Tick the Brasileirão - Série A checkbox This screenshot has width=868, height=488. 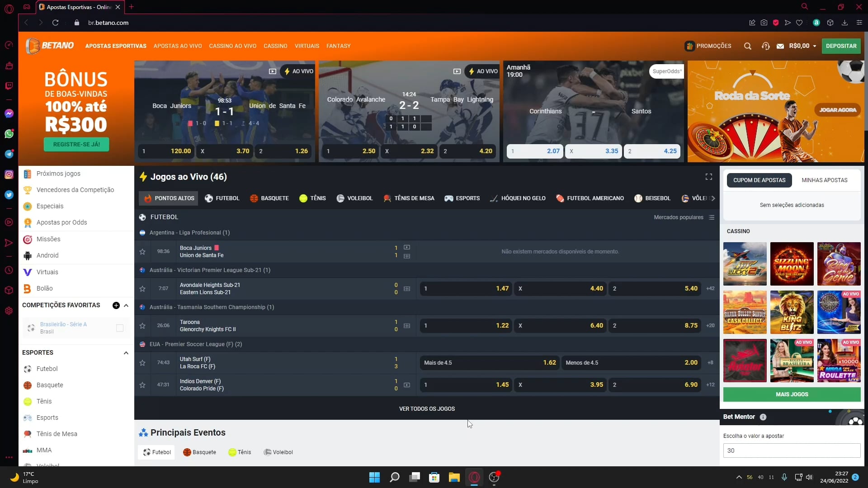tap(120, 328)
